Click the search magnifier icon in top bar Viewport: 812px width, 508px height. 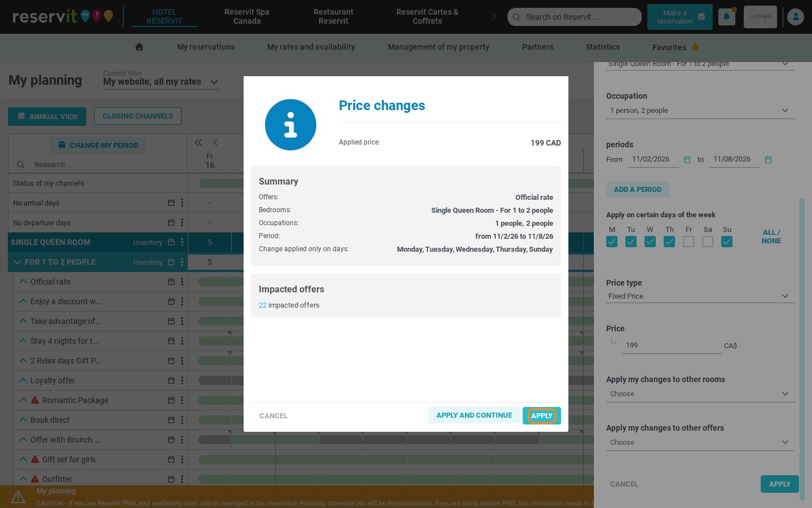pyautogui.click(x=517, y=17)
